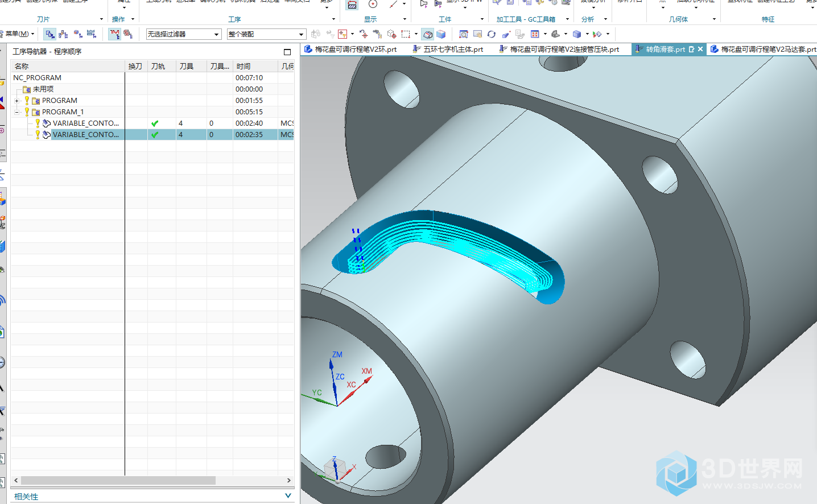Expand the 工序 ribbon group arrow
817x504 pixels.
(x=334, y=19)
